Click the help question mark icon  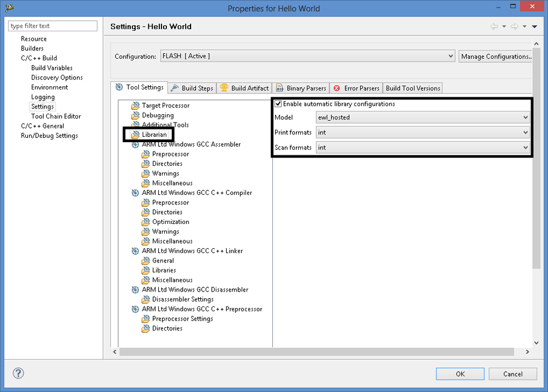click(x=18, y=373)
